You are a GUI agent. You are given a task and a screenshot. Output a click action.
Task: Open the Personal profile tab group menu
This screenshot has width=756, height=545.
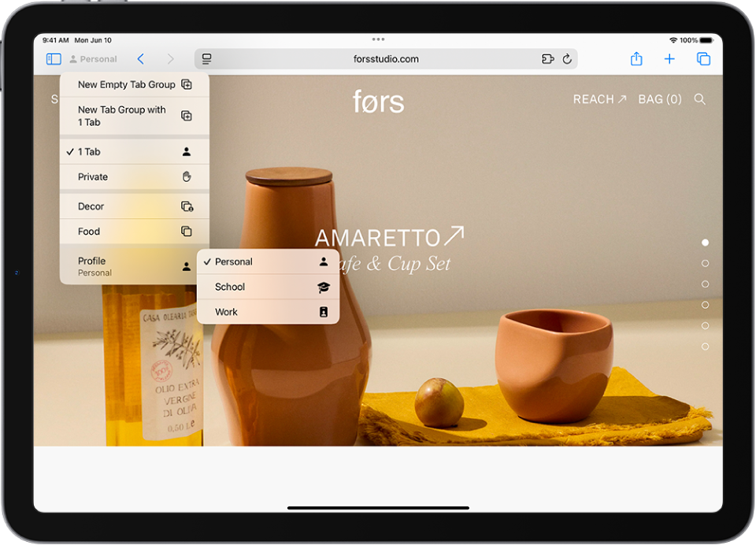tap(93, 59)
